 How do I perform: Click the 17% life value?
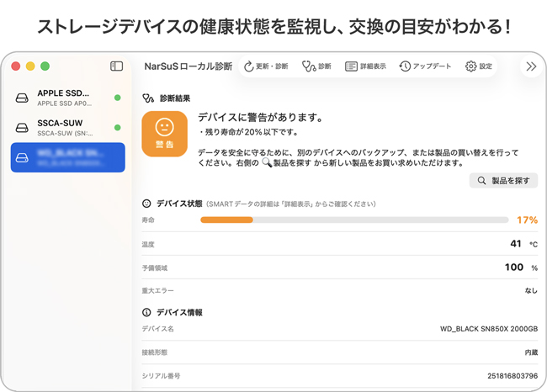click(527, 220)
